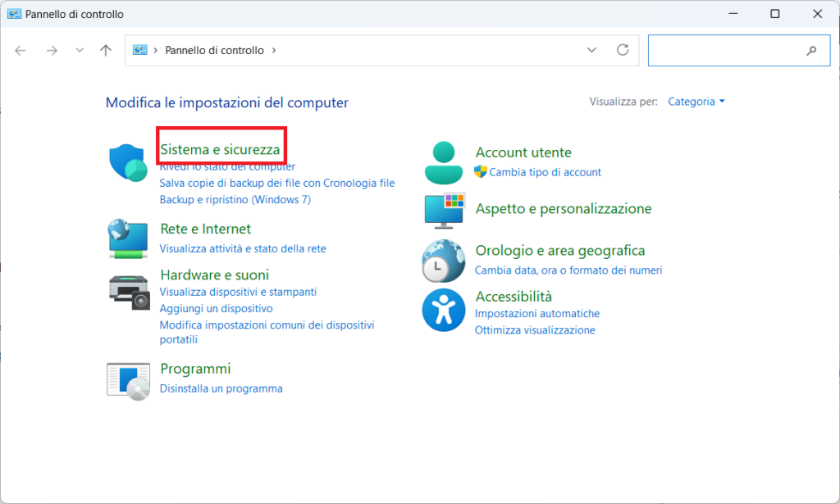The image size is (840, 504).
Task: Click the Account utente person icon
Action: tap(444, 161)
